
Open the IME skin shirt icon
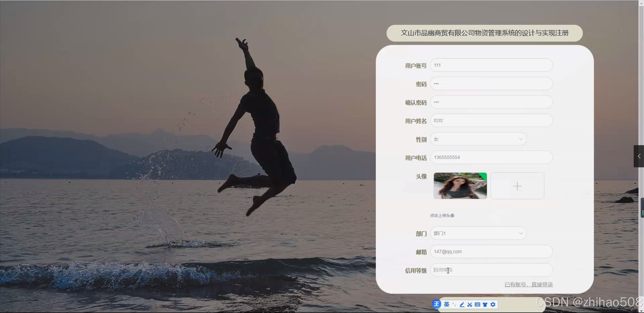tap(485, 304)
